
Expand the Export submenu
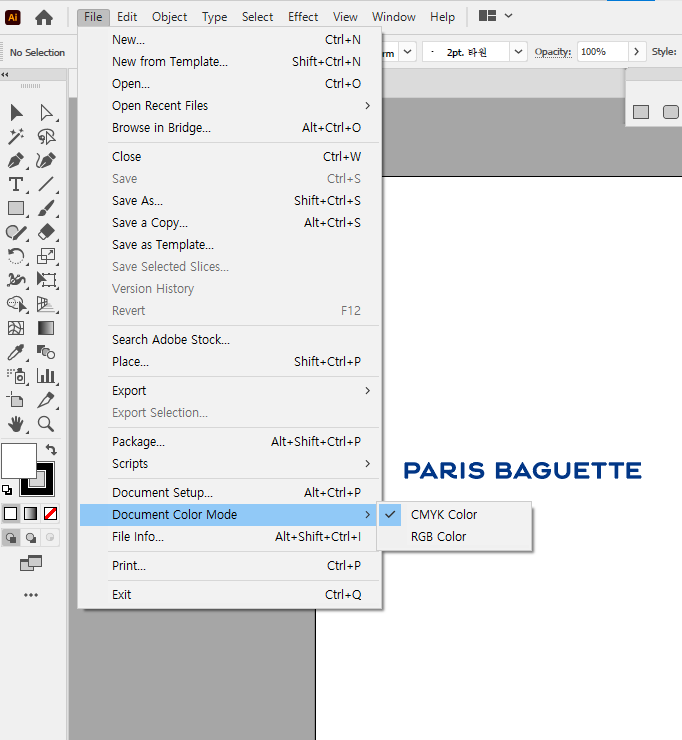click(x=230, y=391)
